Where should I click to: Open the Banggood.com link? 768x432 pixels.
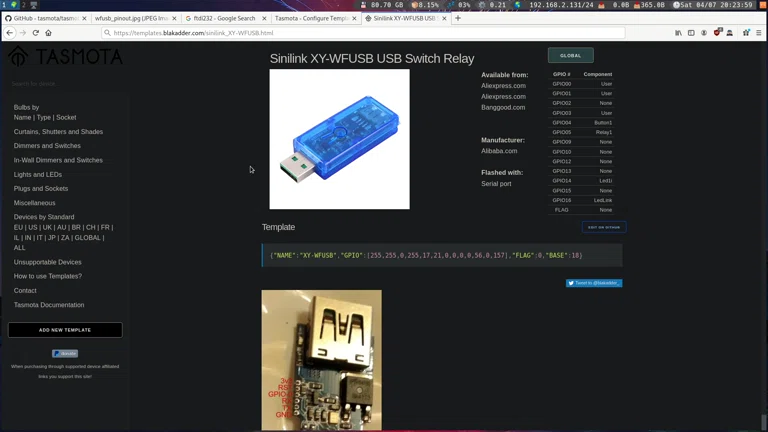click(x=503, y=107)
